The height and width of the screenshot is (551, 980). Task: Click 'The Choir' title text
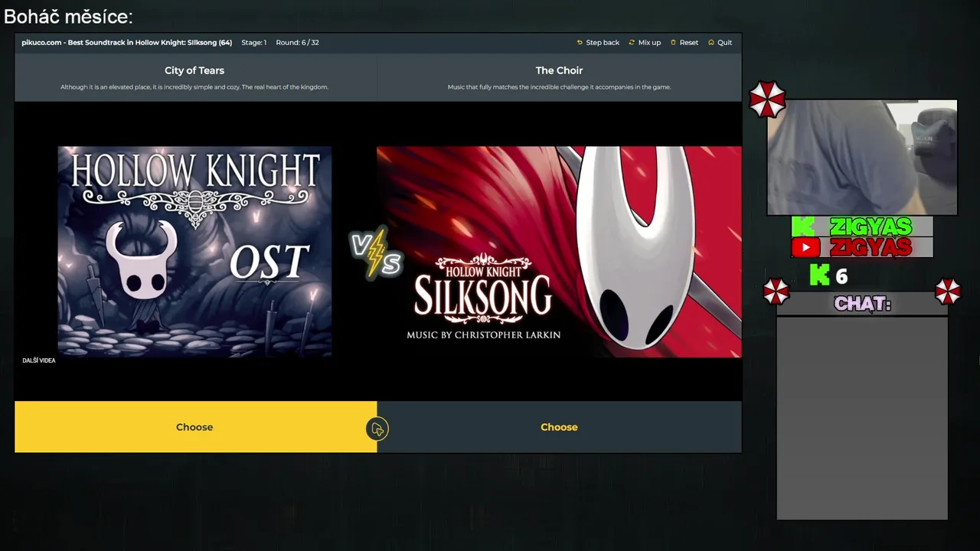tap(559, 70)
